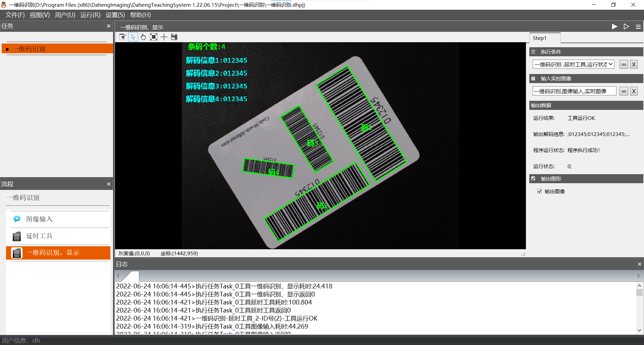
Task: Click the 码2 barcode label
Action: point(322,205)
